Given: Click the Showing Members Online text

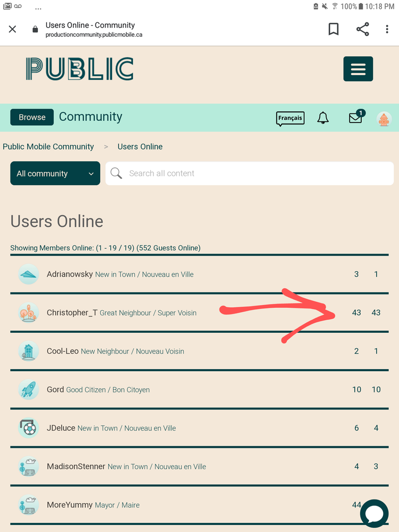Looking at the screenshot, I should [105, 248].
